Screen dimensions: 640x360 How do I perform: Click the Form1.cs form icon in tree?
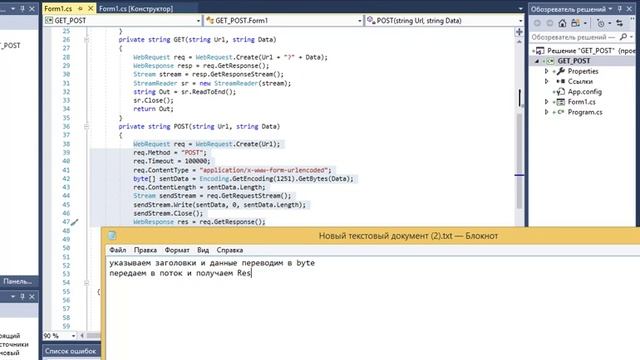pos(561,102)
